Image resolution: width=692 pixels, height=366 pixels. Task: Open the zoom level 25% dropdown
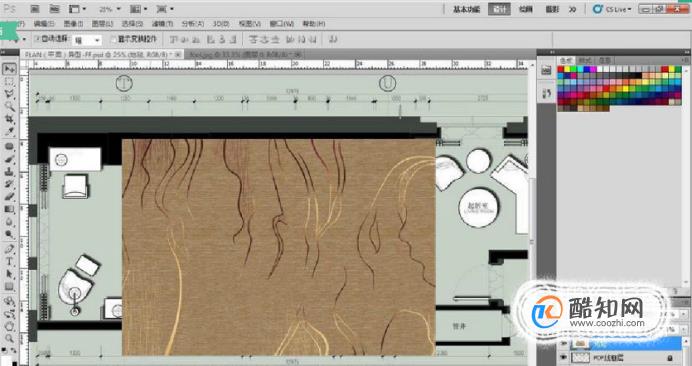(109, 9)
